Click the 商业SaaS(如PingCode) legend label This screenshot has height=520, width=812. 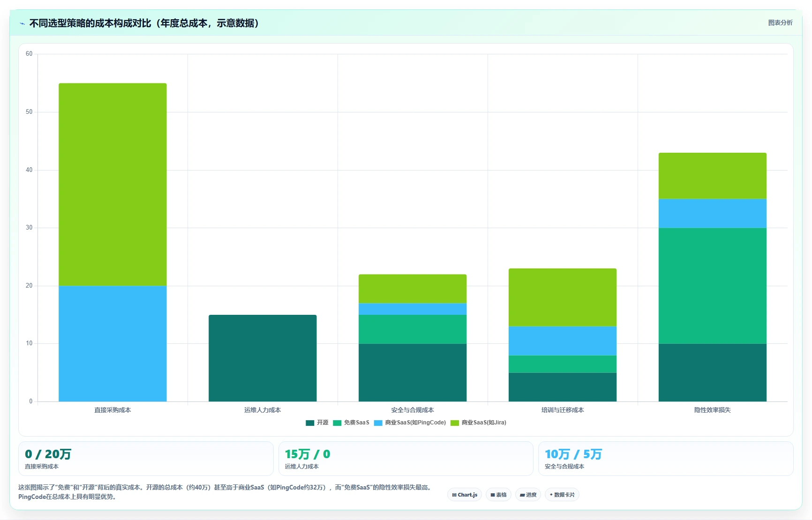point(415,423)
